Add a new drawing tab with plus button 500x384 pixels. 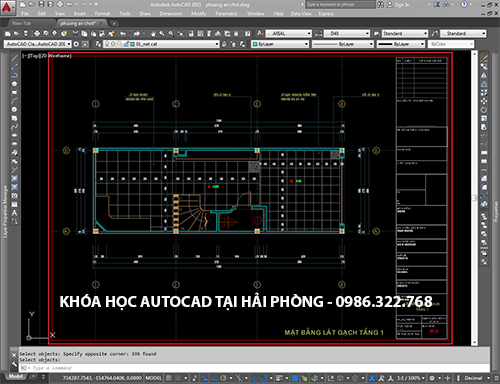tap(114, 23)
